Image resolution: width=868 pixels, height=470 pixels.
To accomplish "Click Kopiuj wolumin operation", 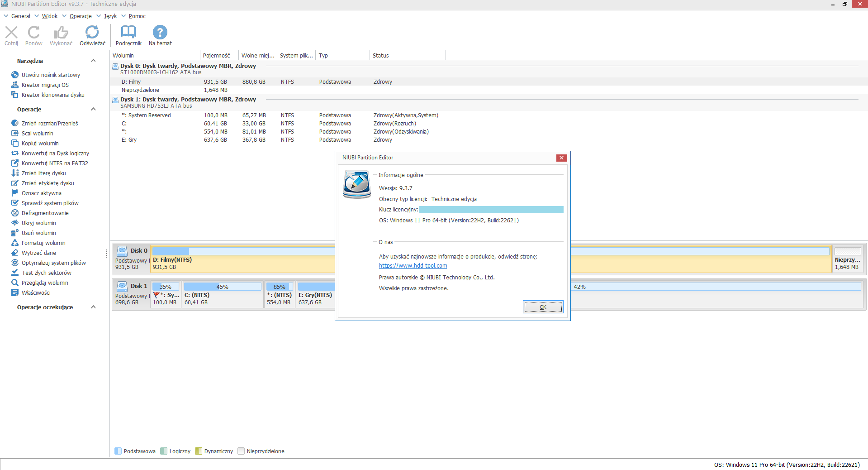I will 40,144.
